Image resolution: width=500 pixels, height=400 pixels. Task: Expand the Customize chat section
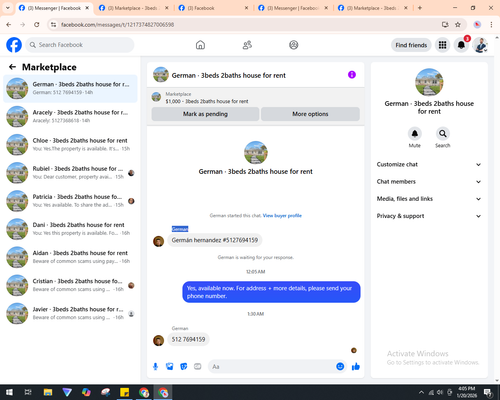coord(429,164)
